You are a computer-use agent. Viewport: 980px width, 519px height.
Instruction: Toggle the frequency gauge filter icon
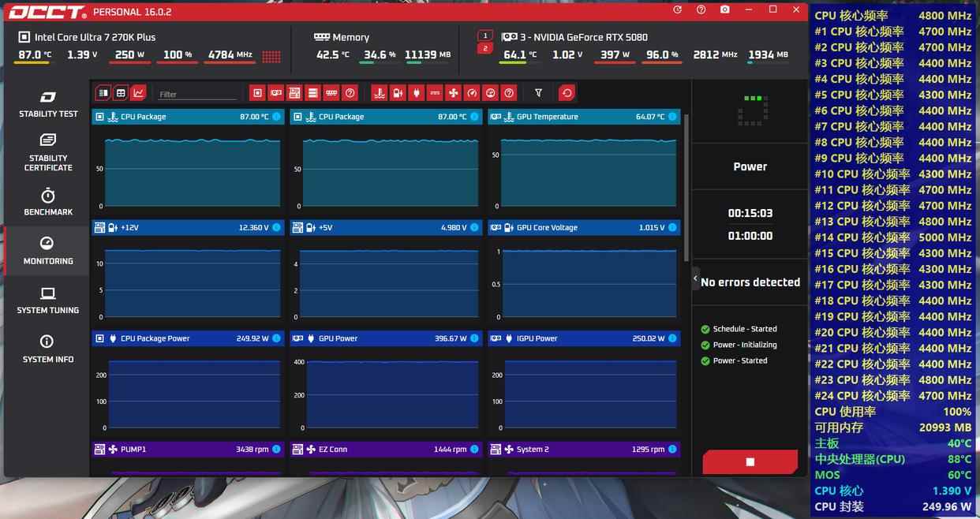[x=472, y=93]
